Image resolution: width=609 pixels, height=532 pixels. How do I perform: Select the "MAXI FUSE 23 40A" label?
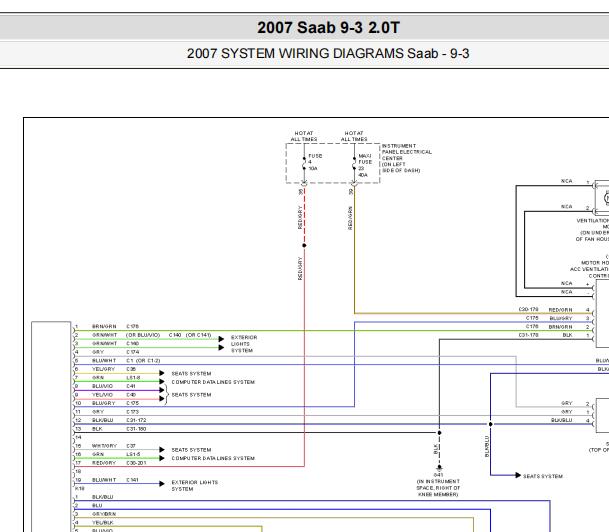tap(365, 165)
